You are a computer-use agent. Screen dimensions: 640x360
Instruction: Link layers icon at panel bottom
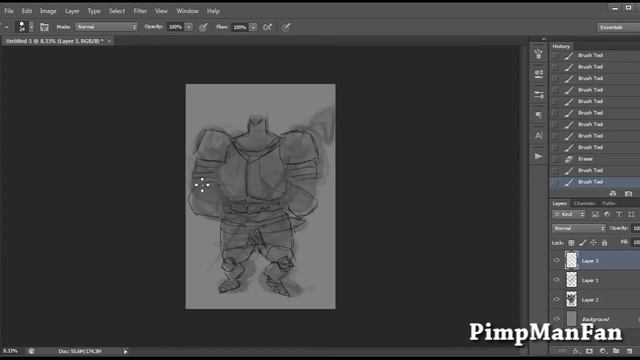click(x=562, y=351)
